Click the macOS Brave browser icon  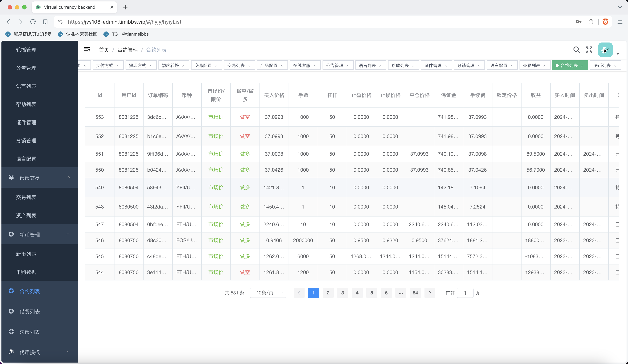[x=605, y=21]
